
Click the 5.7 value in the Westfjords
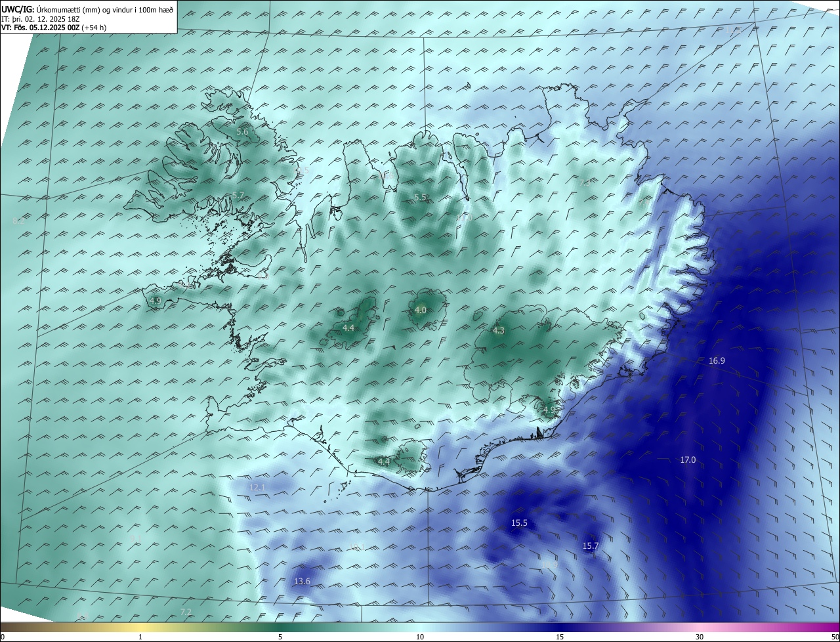[238, 196]
